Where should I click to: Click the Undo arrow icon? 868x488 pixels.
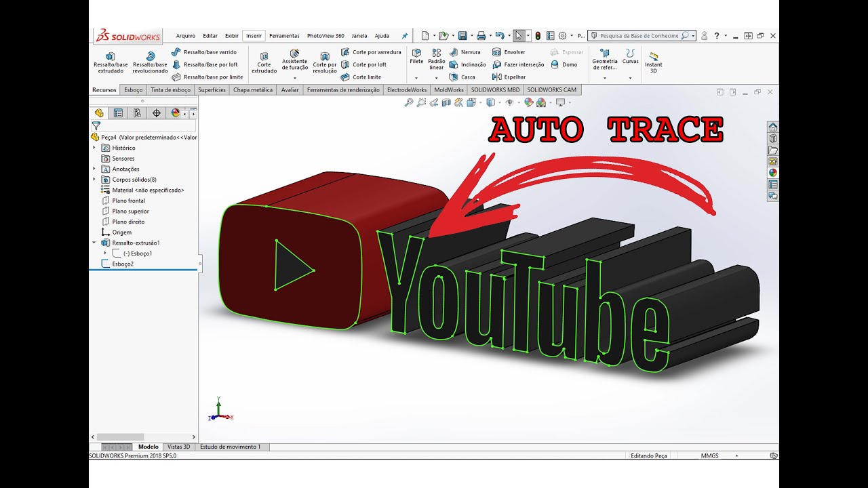[x=500, y=36]
